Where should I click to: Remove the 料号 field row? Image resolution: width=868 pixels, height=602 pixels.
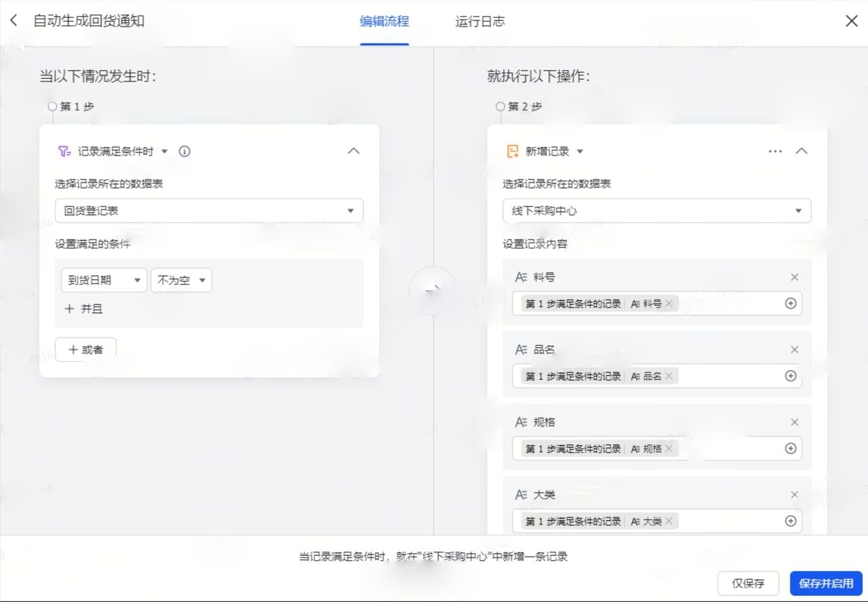coord(795,277)
